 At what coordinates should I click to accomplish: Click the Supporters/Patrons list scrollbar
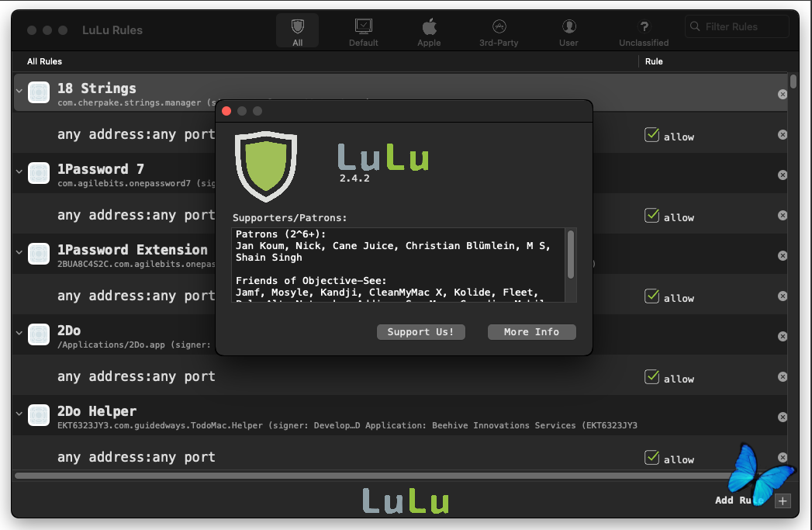tap(571, 255)
